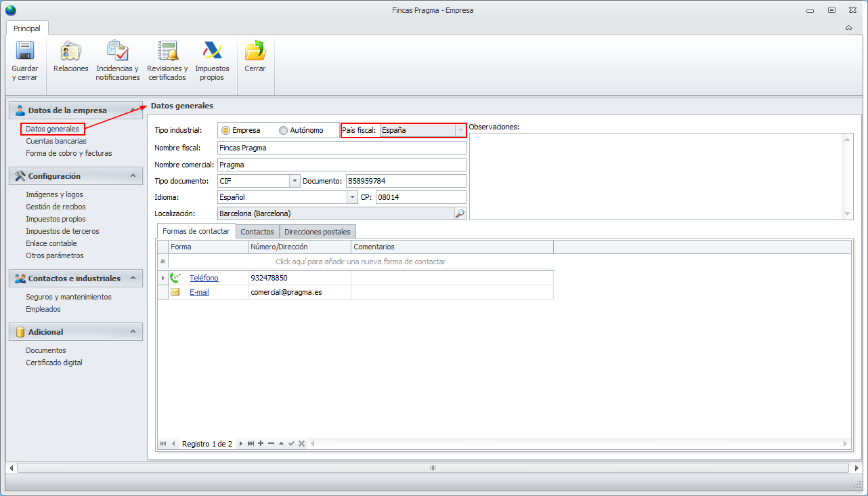Screen dimensions: 868x496
Task: Switch to the Contactos tab
Action: 257,232
